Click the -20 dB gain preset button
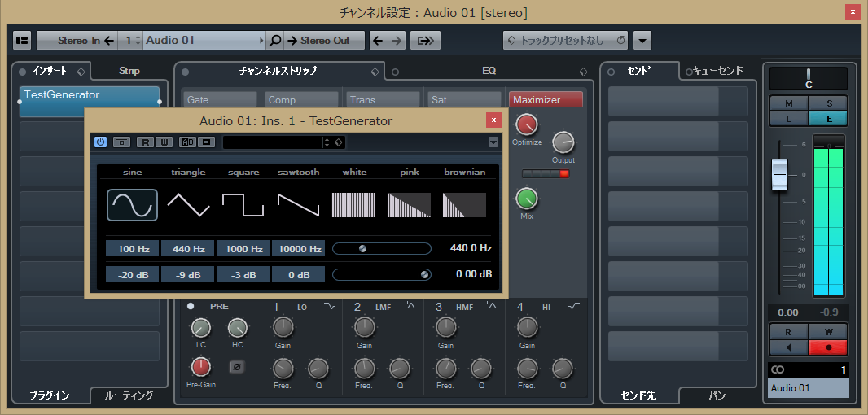Viewport: 868px width, 415px height. coord(132,275)
